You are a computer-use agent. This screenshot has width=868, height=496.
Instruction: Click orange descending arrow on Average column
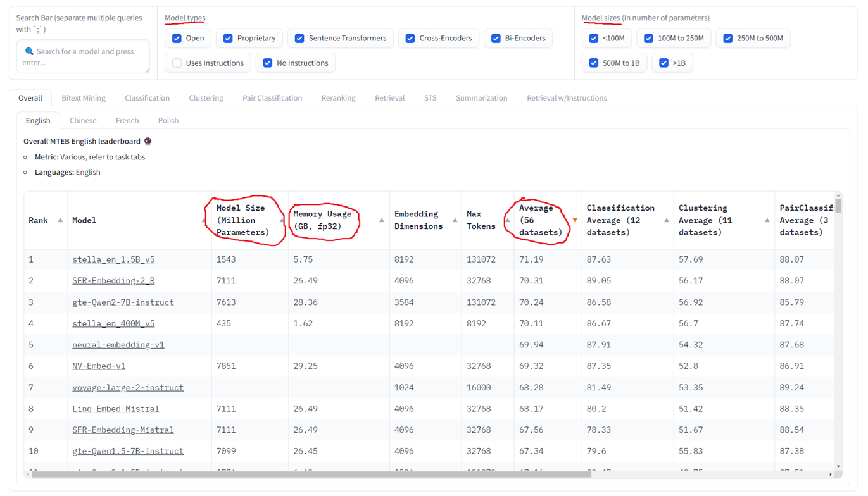coord(575,220)
